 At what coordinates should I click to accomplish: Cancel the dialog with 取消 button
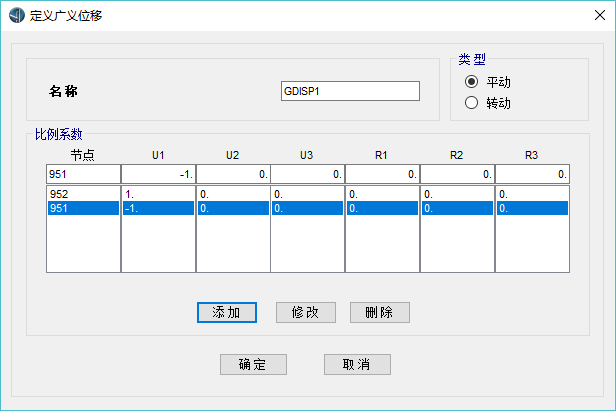tap(357, 364)
